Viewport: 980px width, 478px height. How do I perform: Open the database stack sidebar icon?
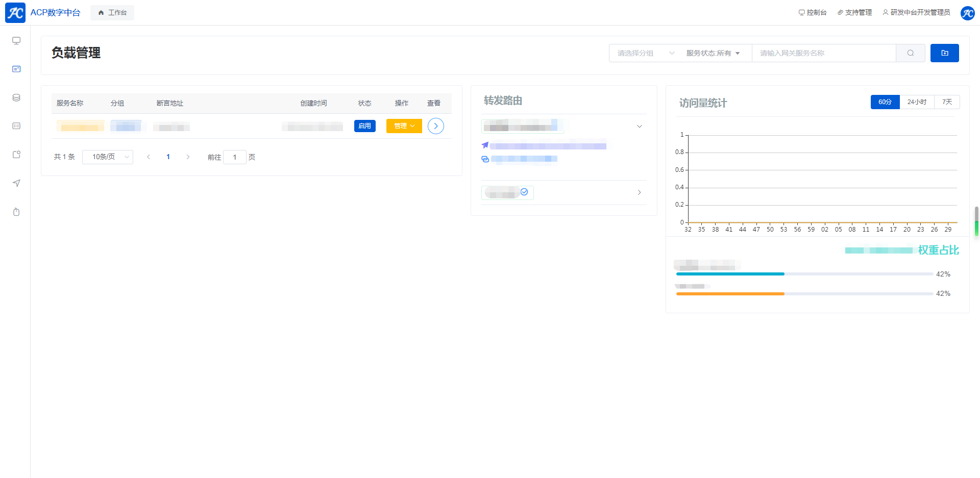pos(16,97)
